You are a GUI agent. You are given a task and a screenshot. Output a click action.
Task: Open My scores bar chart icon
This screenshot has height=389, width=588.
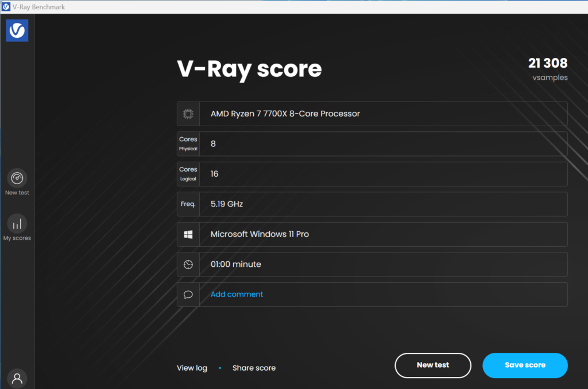[x=17, y=224]
